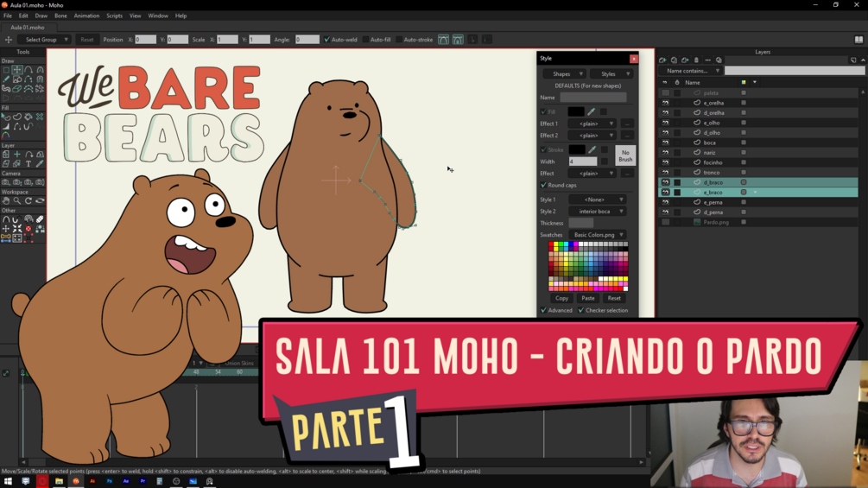Image resolution: width=868 pixels, height=488 pixels.
Task: Open the File menu
Action: [x=8, y=16]
